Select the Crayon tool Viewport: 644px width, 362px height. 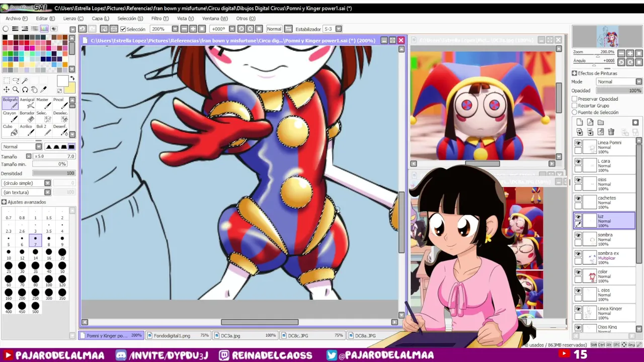(x=10, y=116)
